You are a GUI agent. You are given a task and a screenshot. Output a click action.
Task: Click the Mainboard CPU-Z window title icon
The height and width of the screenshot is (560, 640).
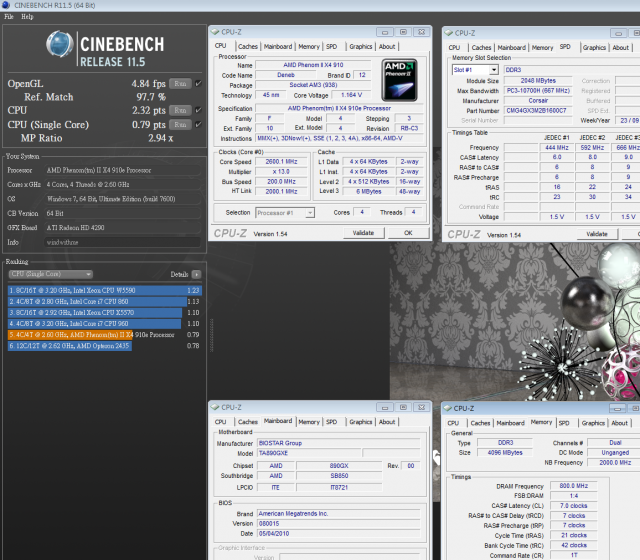click(x=215, y=407)
